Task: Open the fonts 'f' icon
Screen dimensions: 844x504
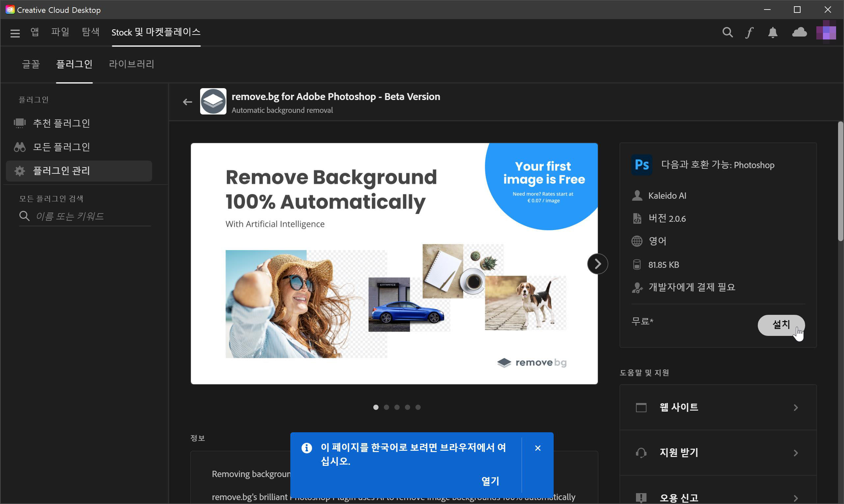Action: (x=750, y=33)
